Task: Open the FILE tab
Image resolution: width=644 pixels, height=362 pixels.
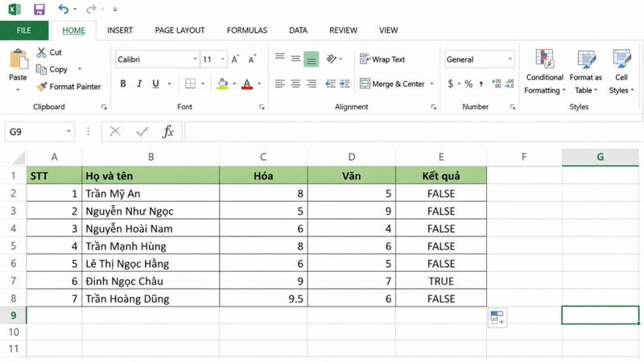Action: coord(24,31)
